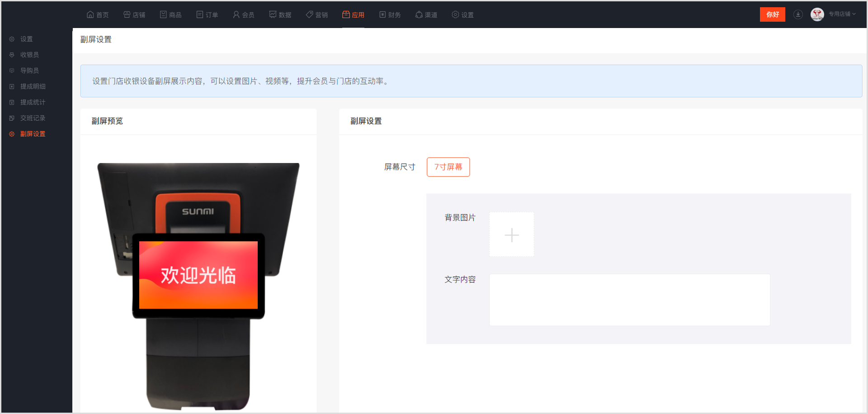This screenshot has width=868, height=414.
Task: Open the 财务 finance menu
Action: click(390, 14)
